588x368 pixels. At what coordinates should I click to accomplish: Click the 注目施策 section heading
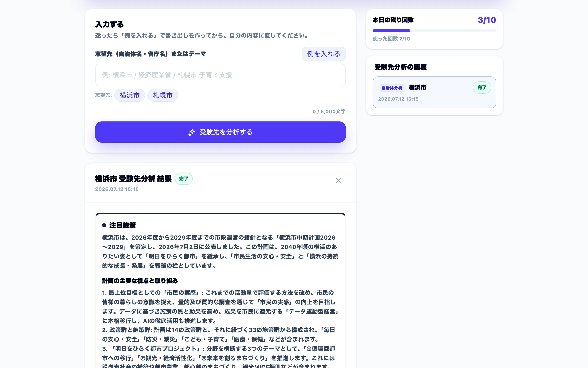pos(122,225)
